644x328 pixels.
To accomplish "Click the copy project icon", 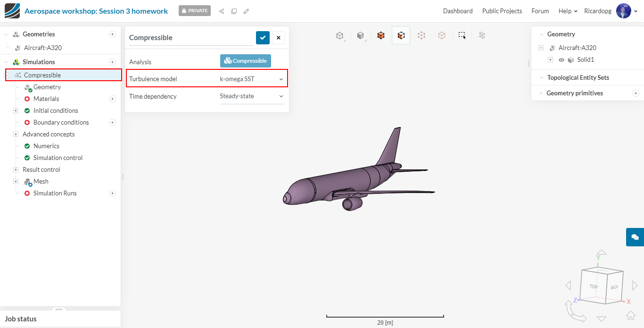I will pyautogui.click(x=234, y=11).
